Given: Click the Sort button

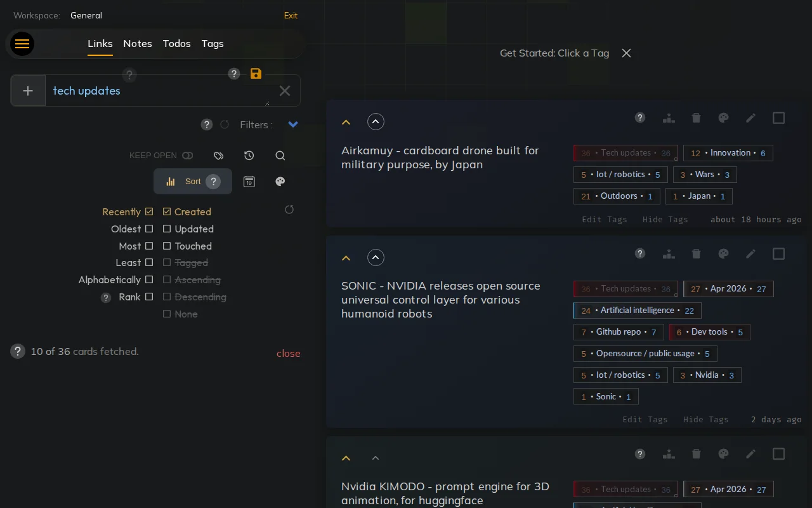Looking at the screenshot, I should pyautogui.click(x=193, y=182).
